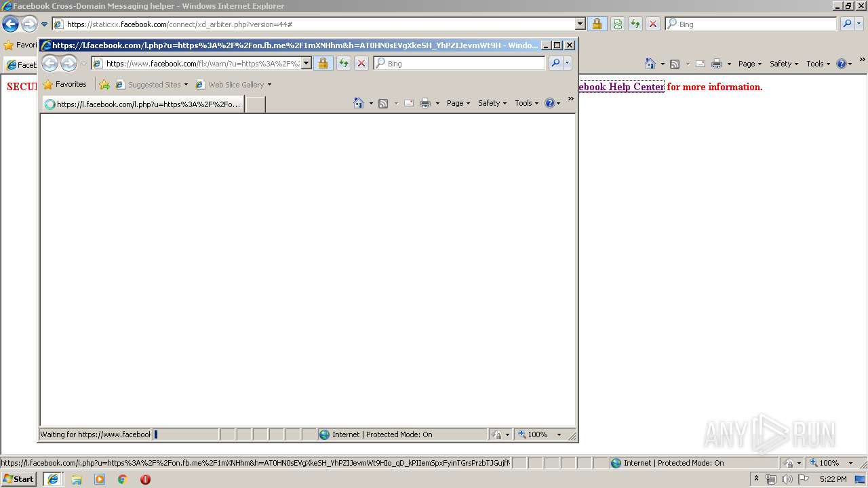Open Page menu in background IE window
Viewport: 868px width, 488px height.
pyautogui.click(x=750, y=64)
